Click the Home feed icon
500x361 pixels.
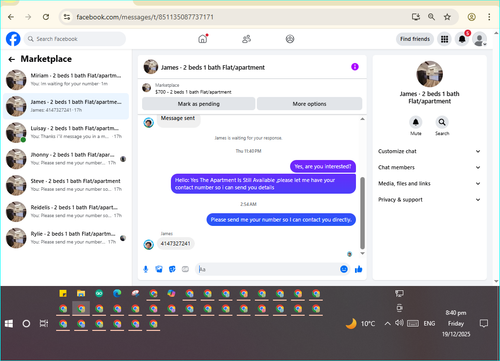(203, 39)
